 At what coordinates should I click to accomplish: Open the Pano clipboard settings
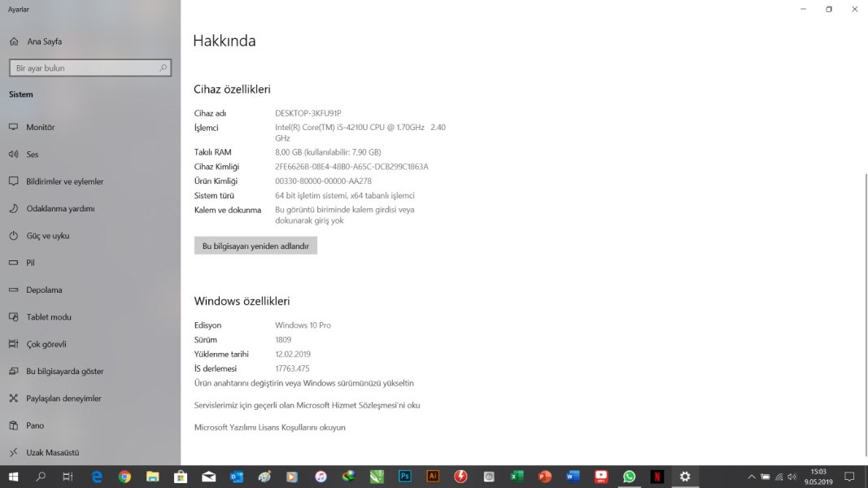pyautogui.click(x=35, y=425)
